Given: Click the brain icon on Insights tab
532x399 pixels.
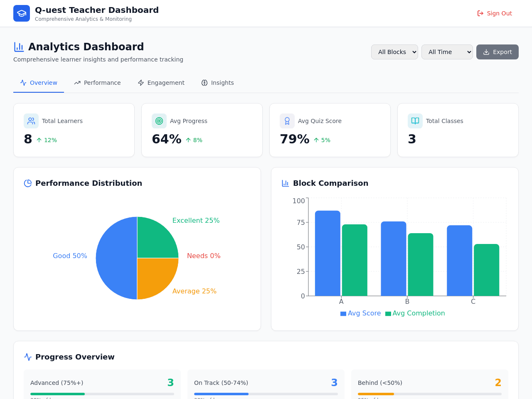Looking at the screenshot, I should 204,83.
